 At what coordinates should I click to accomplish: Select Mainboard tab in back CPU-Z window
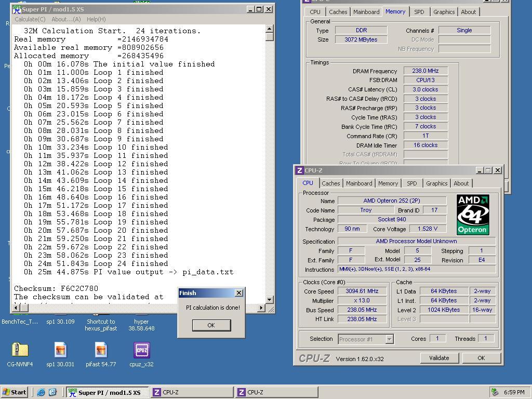[366, 12]
